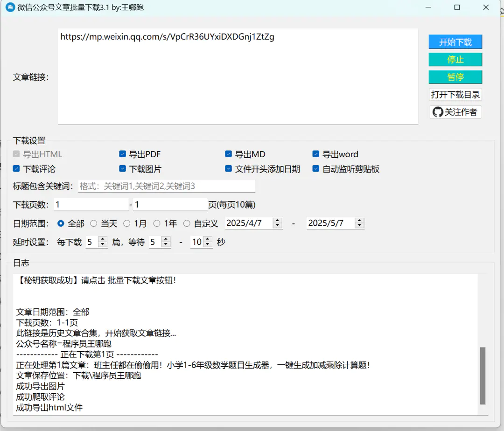Click log line 下载页数：1-1页

tap(47, 322)
